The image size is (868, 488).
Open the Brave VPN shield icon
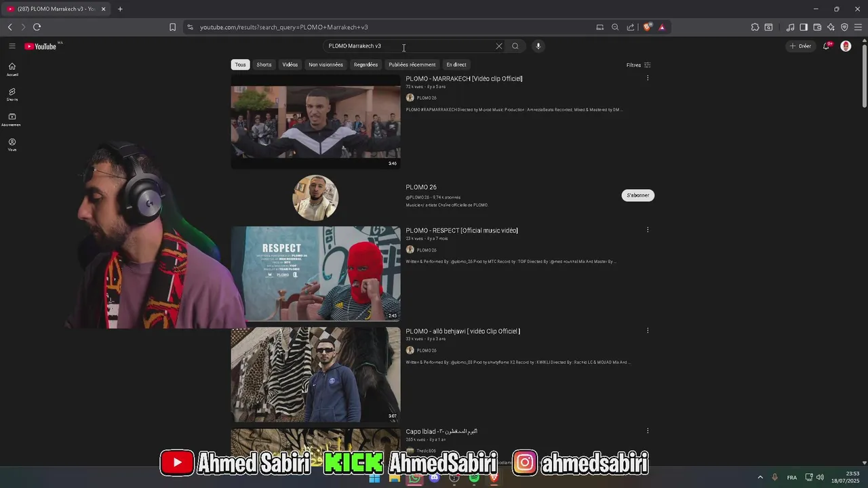(x=844, y=27)
